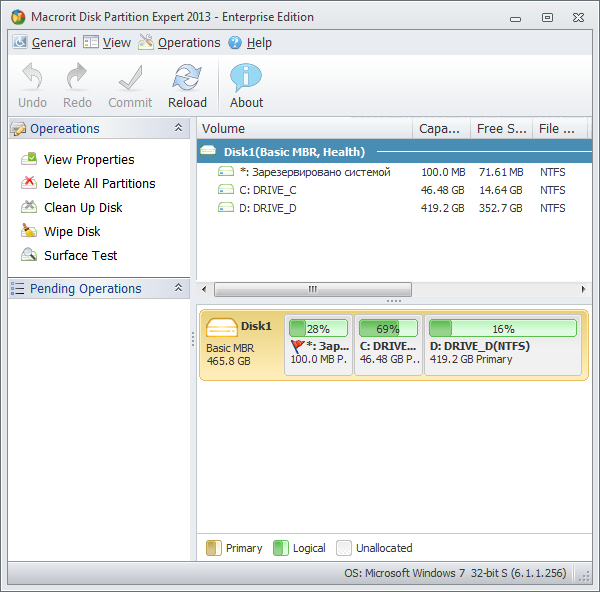This screenshot has width=600, height=592.
Task: Click the Clean Up Disk icon
Action: point(29,207)
